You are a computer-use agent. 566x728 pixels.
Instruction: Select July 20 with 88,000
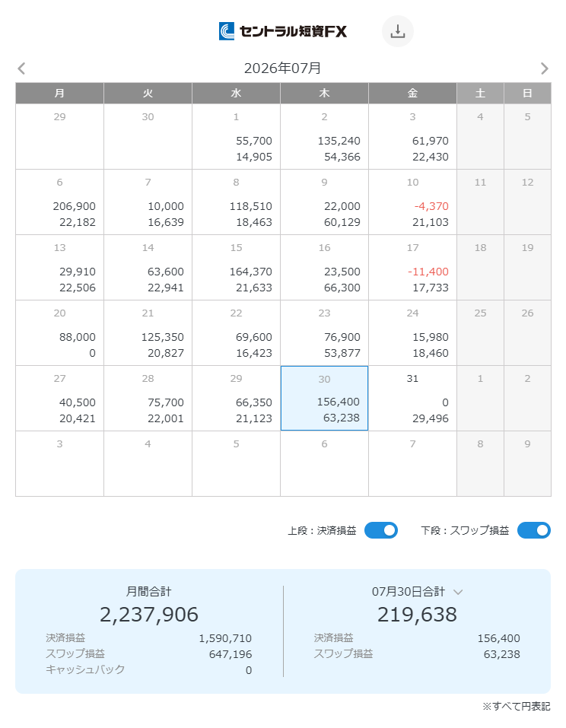(60, 333)
